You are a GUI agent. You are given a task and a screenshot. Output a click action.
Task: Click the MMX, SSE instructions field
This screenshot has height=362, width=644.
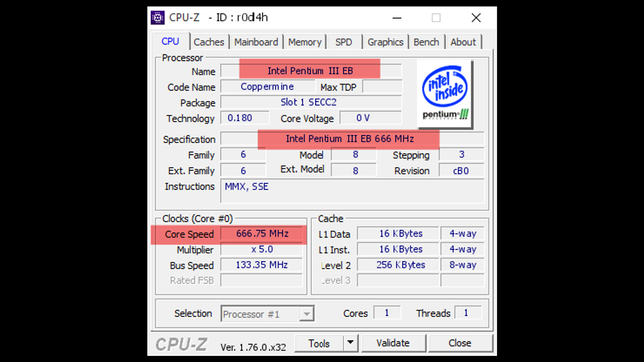(x=352, y=191)
